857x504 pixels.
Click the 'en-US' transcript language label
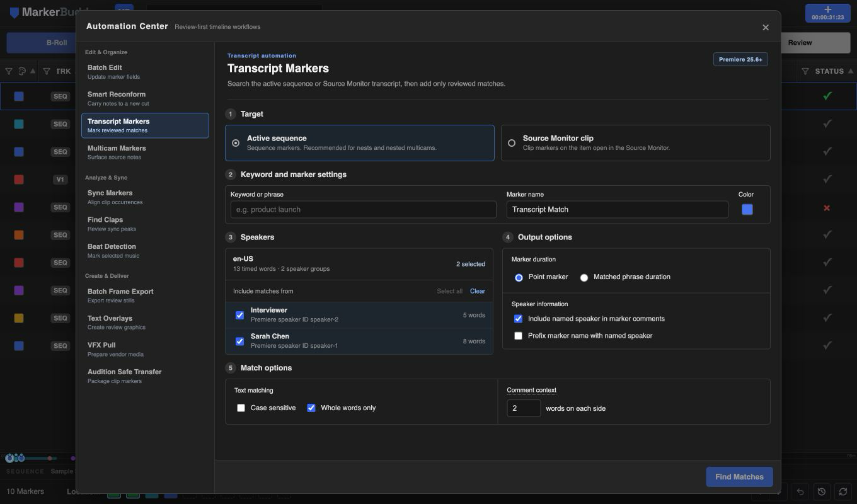tap(243, 259)
